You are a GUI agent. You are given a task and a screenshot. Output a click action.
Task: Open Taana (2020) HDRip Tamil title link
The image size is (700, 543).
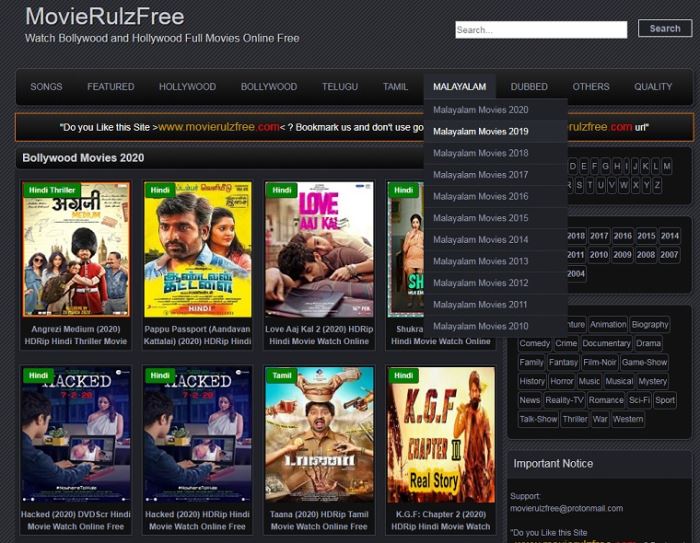(319, 520)
